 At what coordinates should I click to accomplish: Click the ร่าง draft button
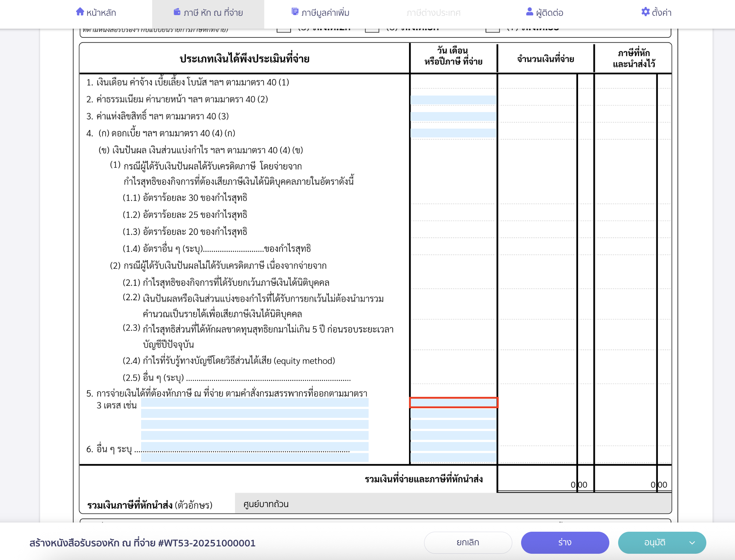(564, 542)
